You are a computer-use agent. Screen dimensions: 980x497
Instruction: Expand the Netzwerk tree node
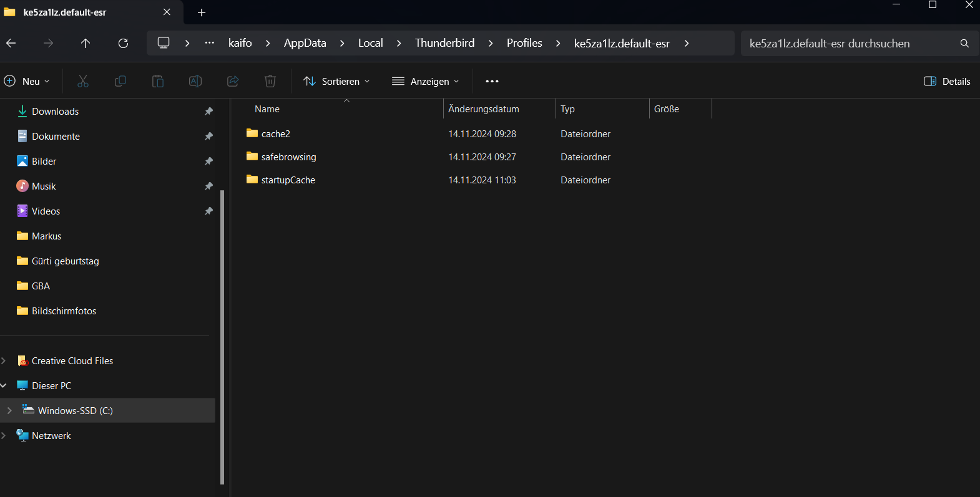click(4, 435)
